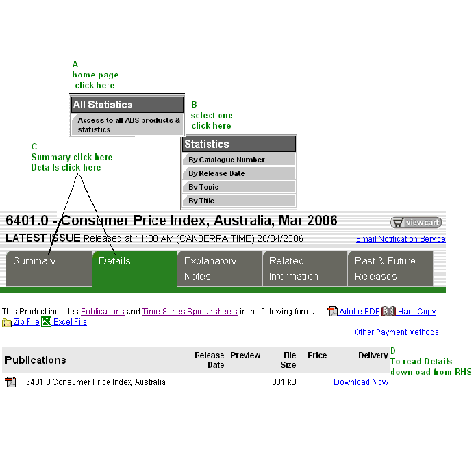
Task: Click the Excel File icon
Action: 46,322
